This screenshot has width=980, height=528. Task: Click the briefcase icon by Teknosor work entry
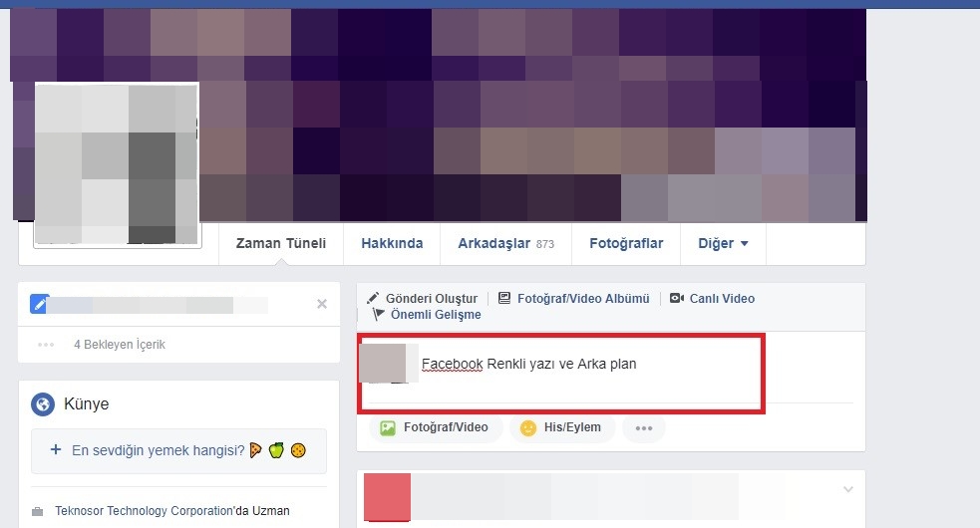coord(38,512)
